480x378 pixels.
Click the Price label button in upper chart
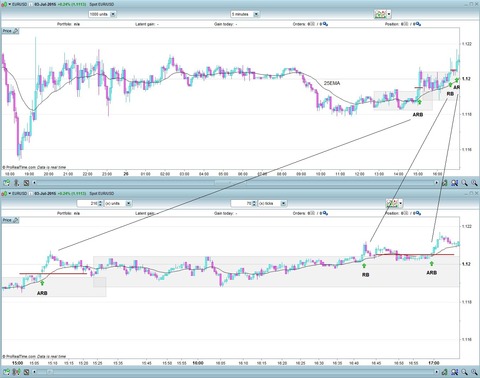(7, 31)
